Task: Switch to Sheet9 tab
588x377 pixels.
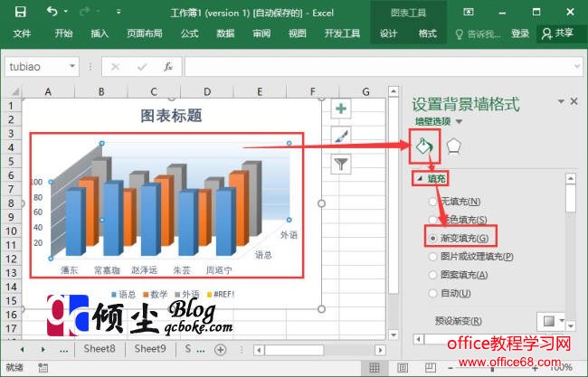Action: (x=150, y=349)
